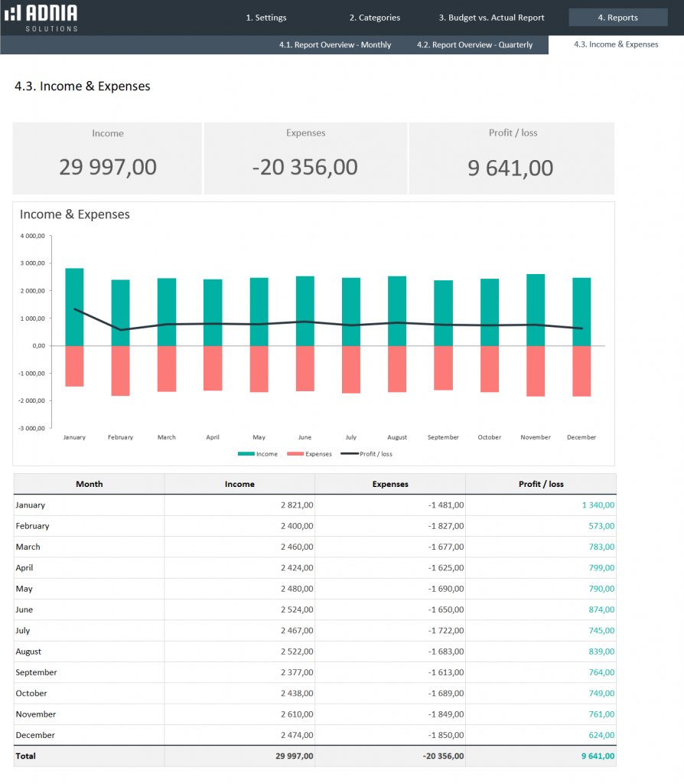Click the Income & Expenses chart title
684x784 pixels.
pos(73,214)
